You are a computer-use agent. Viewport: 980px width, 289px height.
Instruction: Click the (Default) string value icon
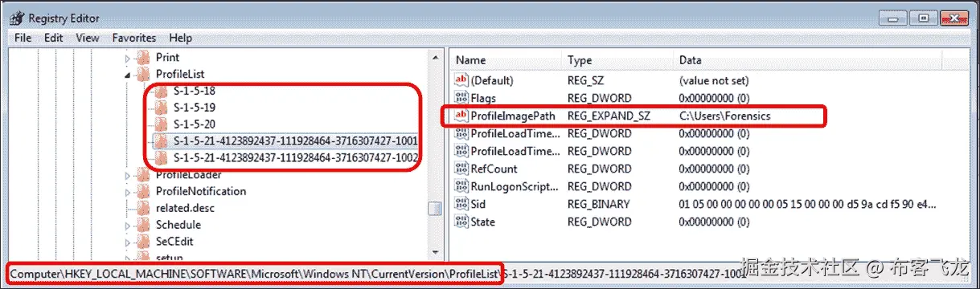tap(461, 80)
